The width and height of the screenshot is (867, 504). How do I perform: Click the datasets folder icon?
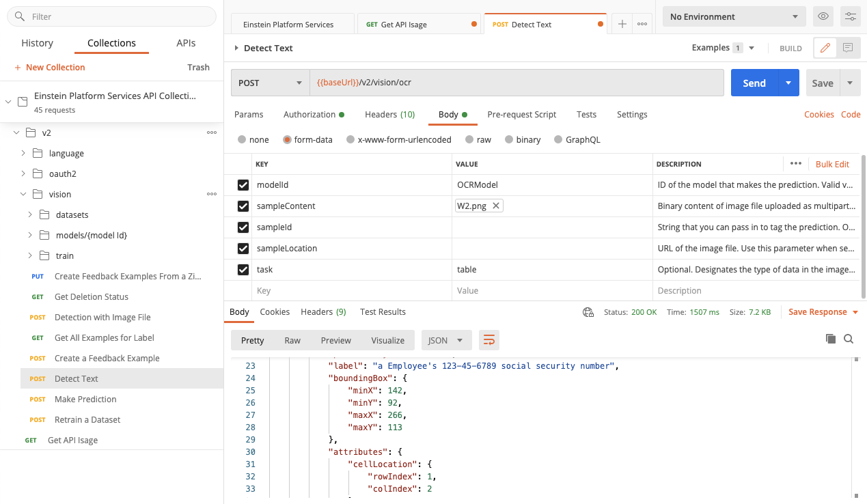44,214
